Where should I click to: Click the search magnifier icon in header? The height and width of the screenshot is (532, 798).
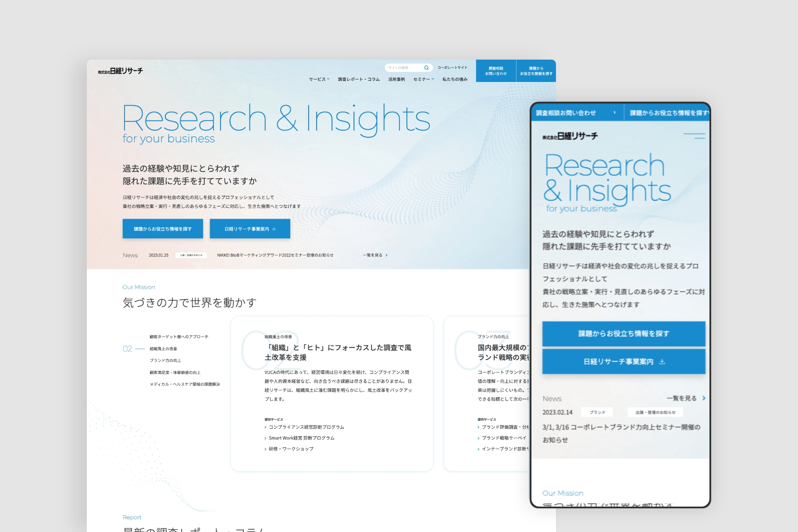pos(426,68)
